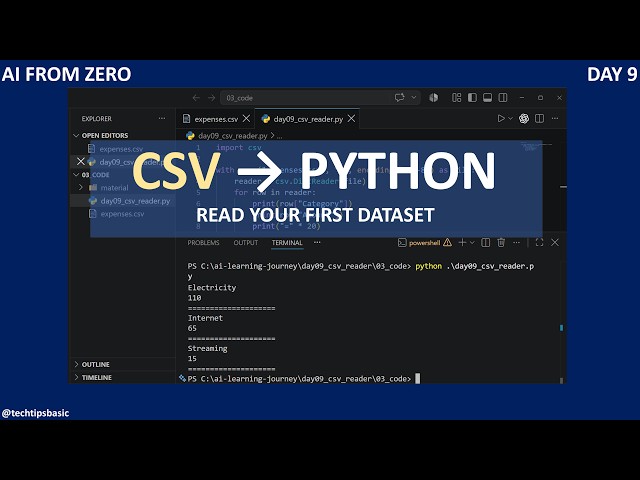Create a new terminal with the plus icon
Image resolution: width=640 pixels, height=480 pixels.
coord(462,242)
